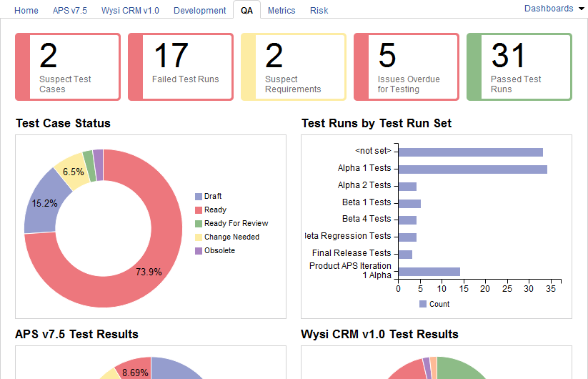Toggle the Draft legend color swatch
588x379 pixels.
click(199, 196)
